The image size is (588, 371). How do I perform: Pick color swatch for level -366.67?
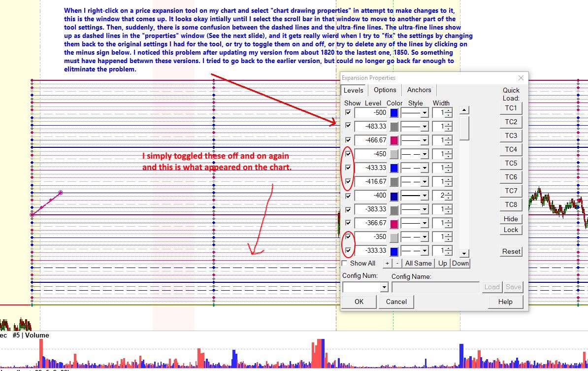click(x=394, y=223)
